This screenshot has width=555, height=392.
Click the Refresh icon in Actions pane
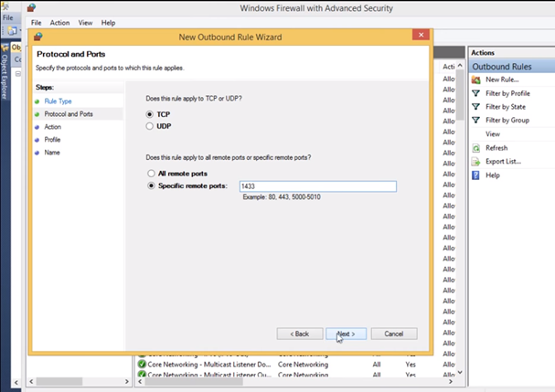[x=476, y=148]
